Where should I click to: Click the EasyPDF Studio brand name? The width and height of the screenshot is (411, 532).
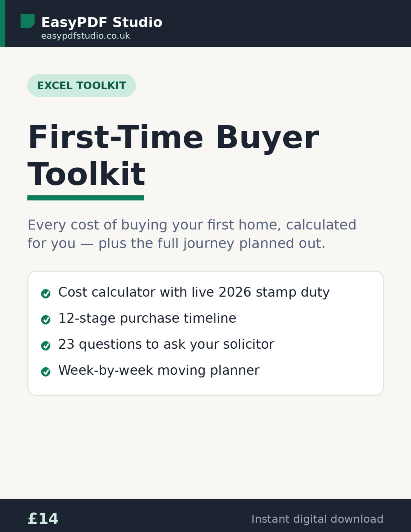[x=102, y=22]
